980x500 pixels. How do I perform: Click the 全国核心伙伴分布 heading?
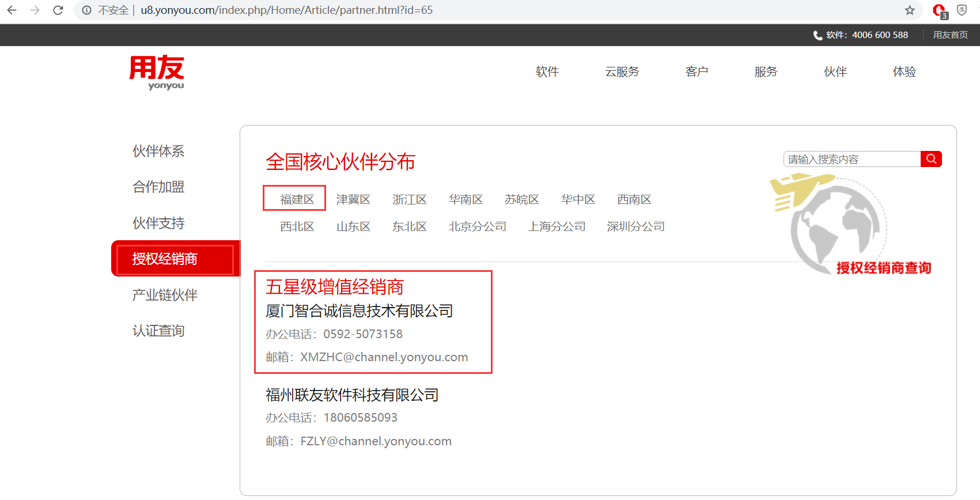click(340, 162)
